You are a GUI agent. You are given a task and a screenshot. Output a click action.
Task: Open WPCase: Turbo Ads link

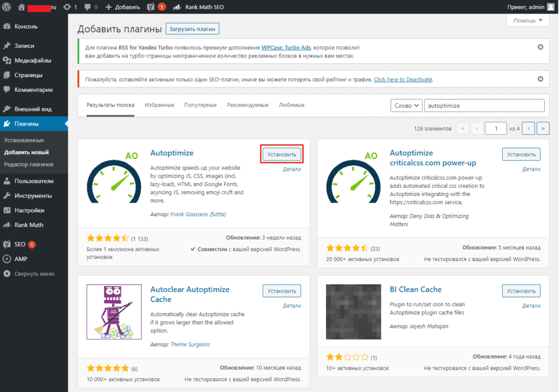(x=286, y=47)
